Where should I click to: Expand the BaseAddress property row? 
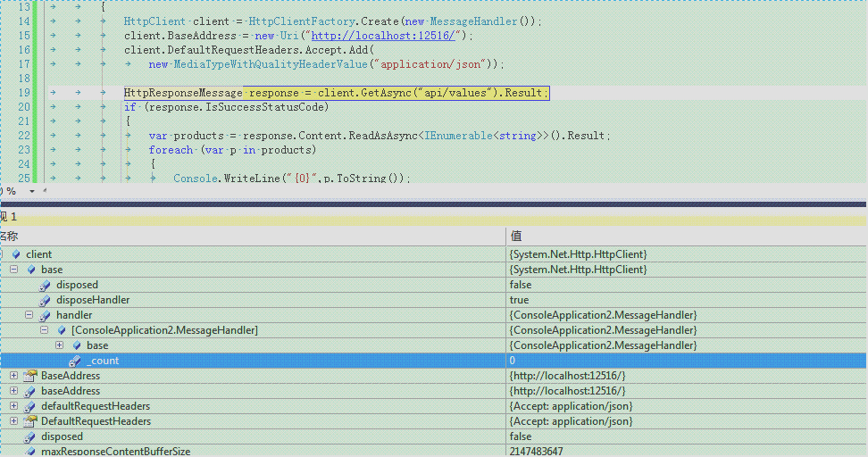pyautogui.click(x=13, y=376)
